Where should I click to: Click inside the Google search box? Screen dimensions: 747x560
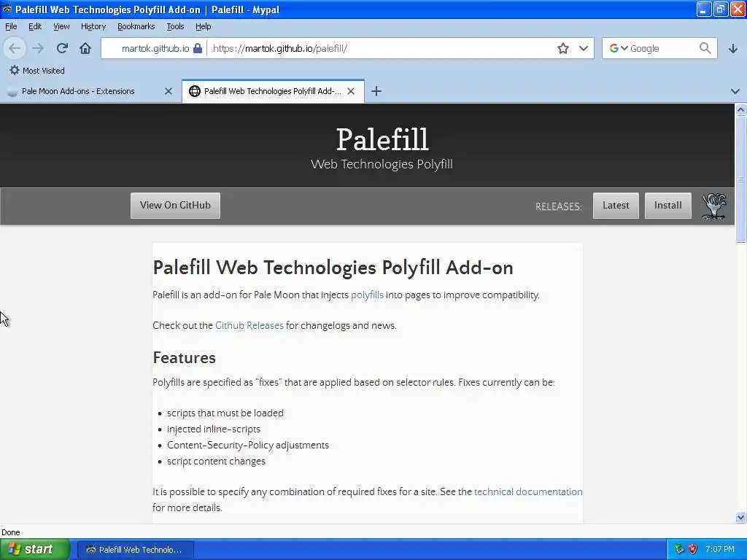coord(662,48)
